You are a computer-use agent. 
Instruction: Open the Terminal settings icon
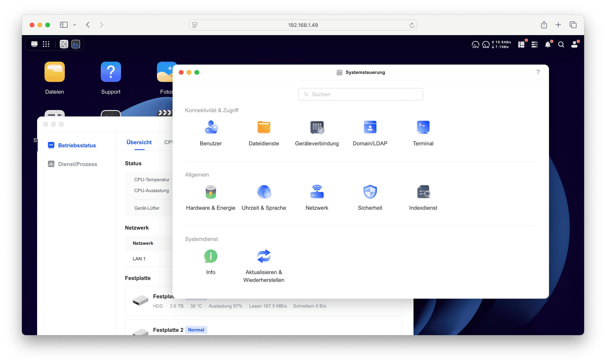(x=423, y=127)
